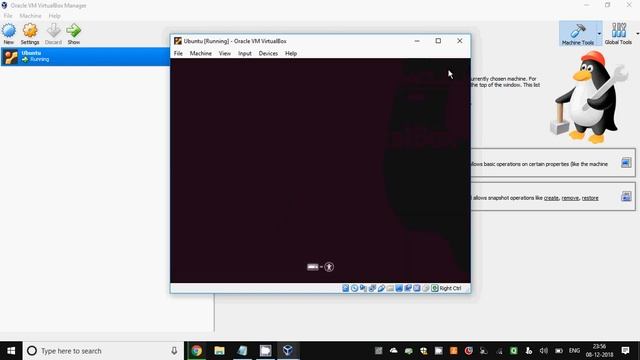Open the Devices menu in VM window

[x=268, y=53]
